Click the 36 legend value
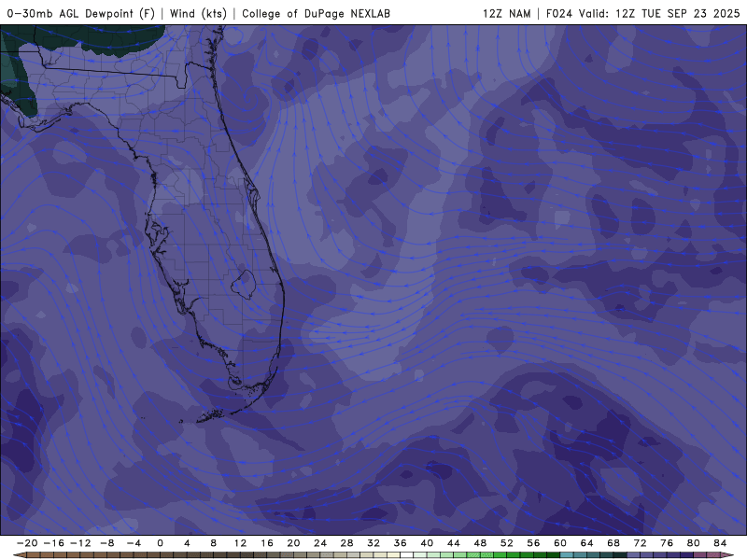 [x=401, y=543]
